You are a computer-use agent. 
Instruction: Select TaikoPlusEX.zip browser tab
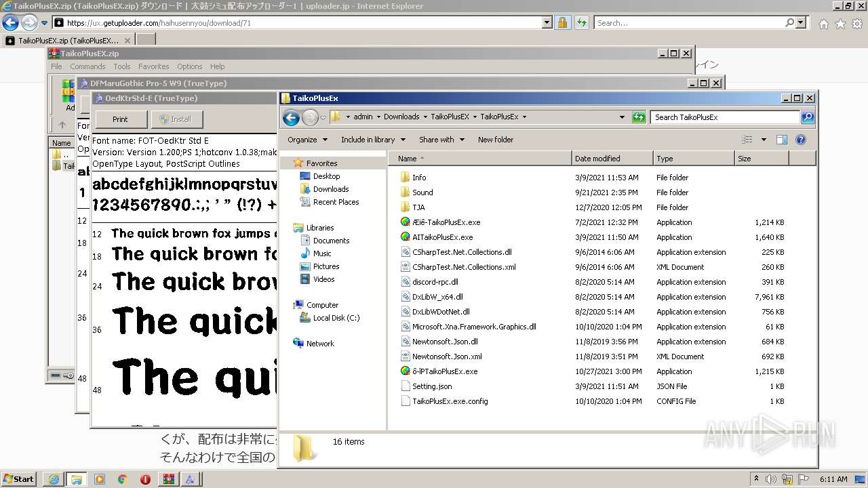(x=68, y=41)
